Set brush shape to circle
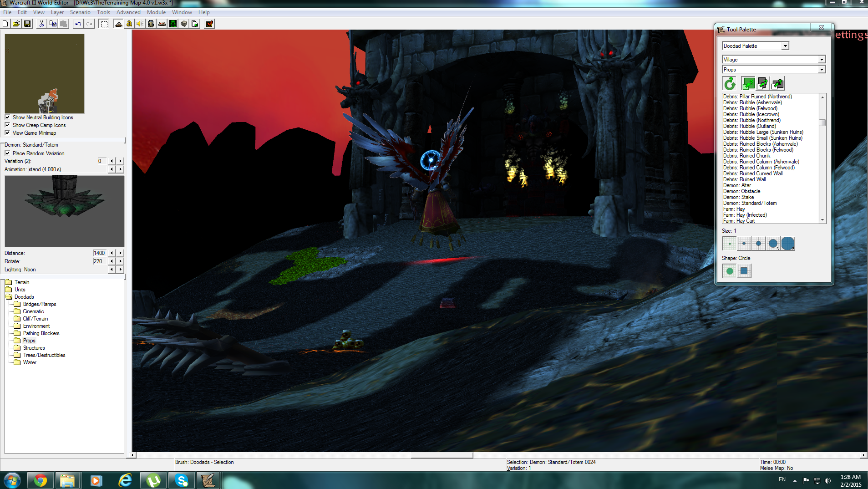Viewport: 868px width, 489px height. coord(729,271)
